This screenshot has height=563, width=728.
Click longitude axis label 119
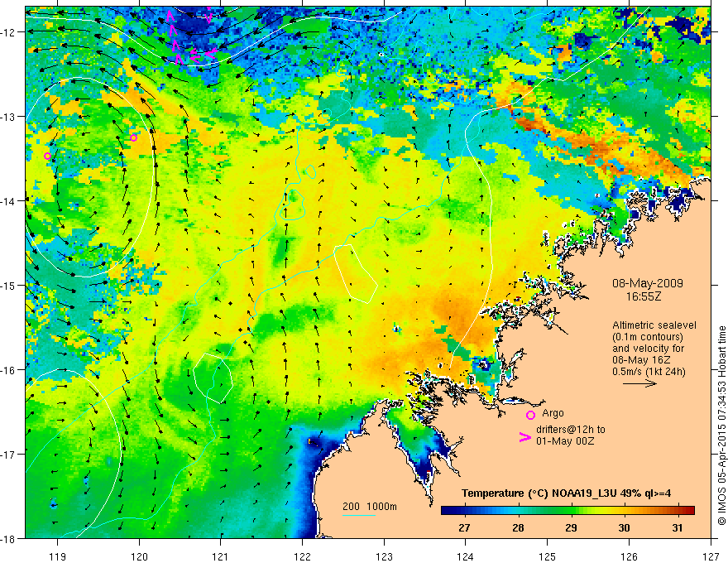(58, 556)
